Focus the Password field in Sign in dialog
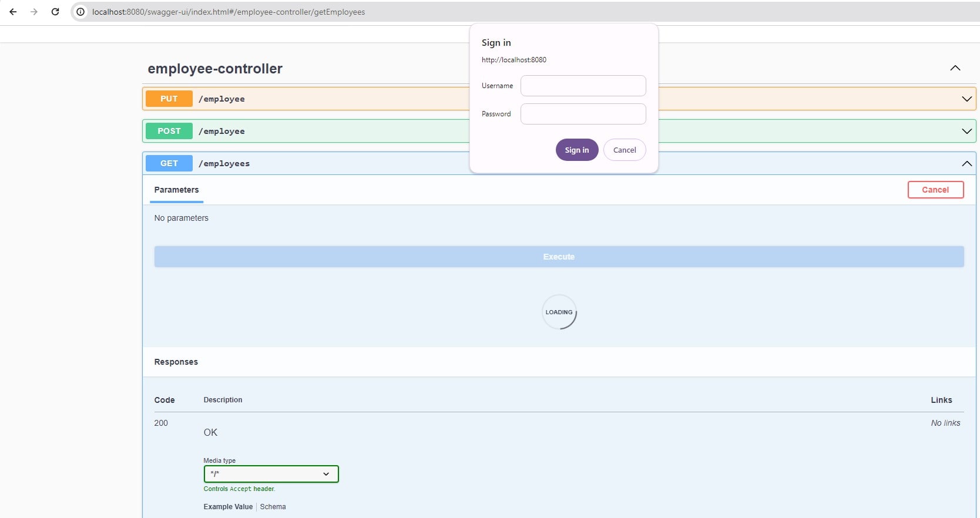 583,114
